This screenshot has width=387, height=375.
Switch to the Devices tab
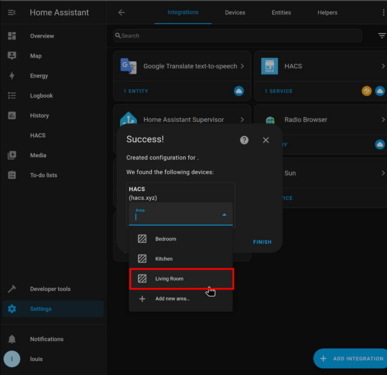[x=235, y=13]
